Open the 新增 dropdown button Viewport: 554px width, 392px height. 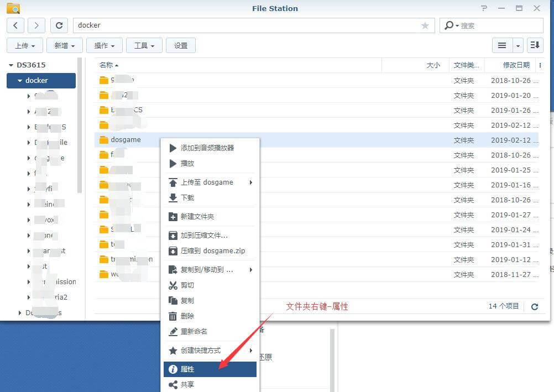65,45
